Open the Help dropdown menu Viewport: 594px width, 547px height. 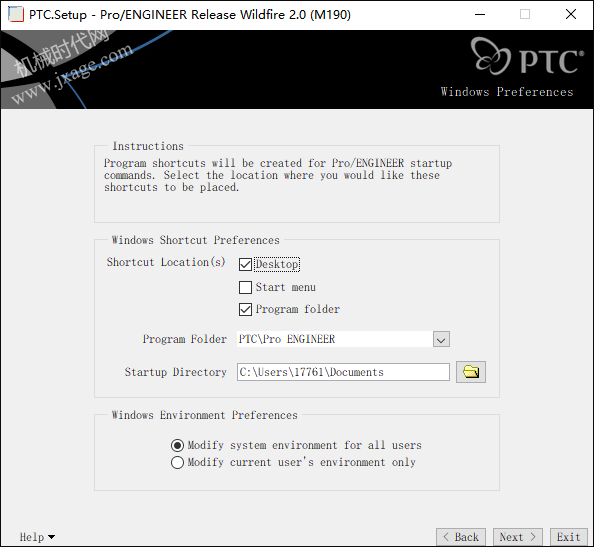37,537
